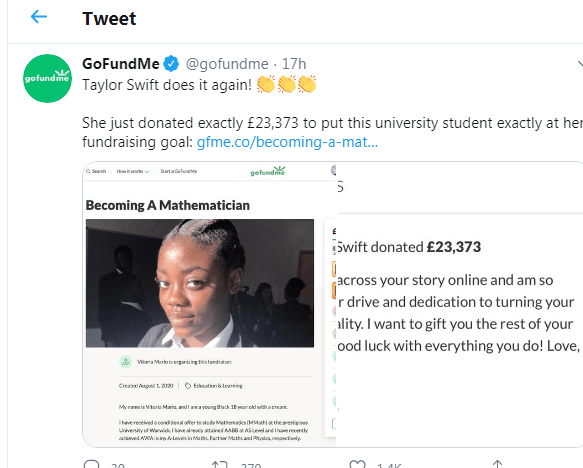Open the student's photo in the embedded image
Screen dimensions: 583x468
200,283
